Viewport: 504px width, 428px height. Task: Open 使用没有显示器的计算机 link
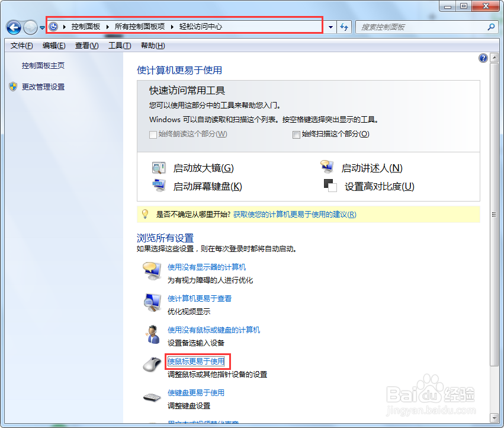click(207, 267)
